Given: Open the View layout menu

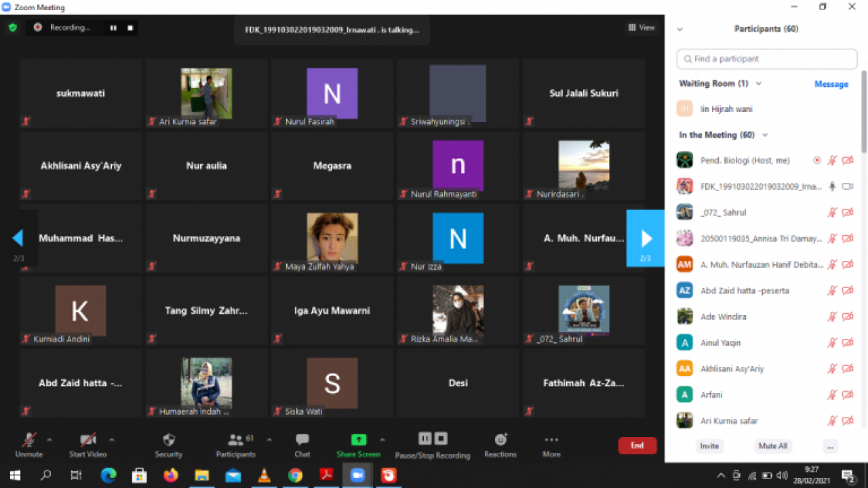Looking at the screenshot, I should pos(642,28).
